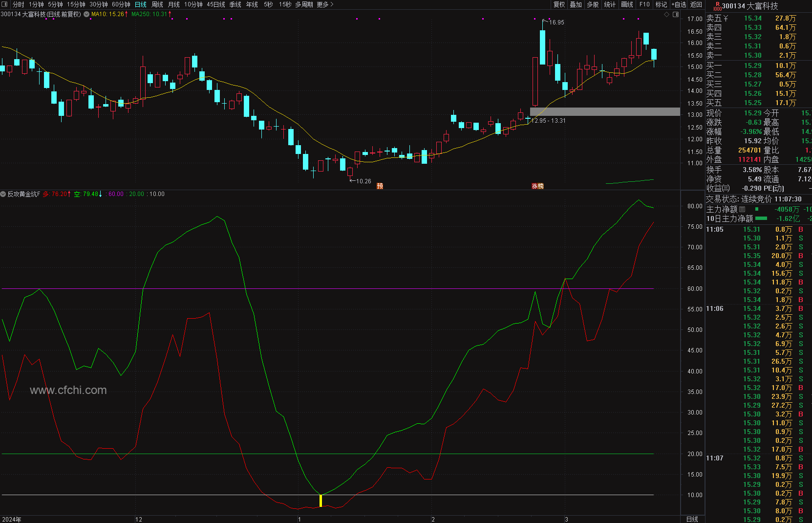Image resolution: width=812 pixels, height=523 pixels.
Task: Toggle the right info panel icon
Action: click(676, 15)
